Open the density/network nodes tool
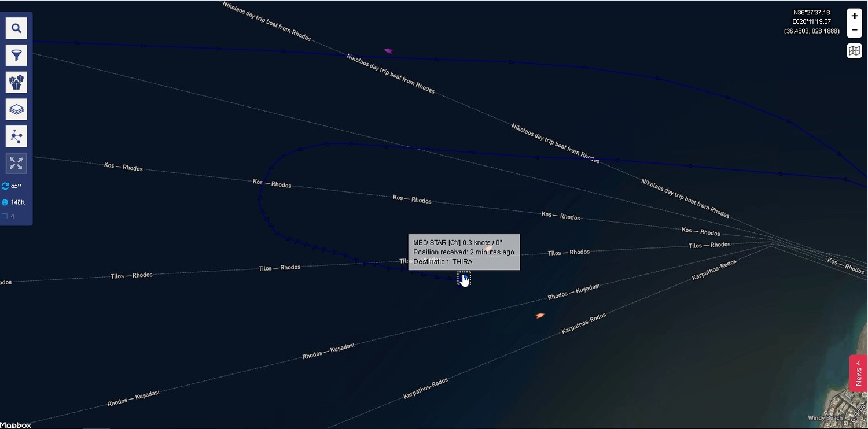 pyautogui.click(x=16, y=136)
